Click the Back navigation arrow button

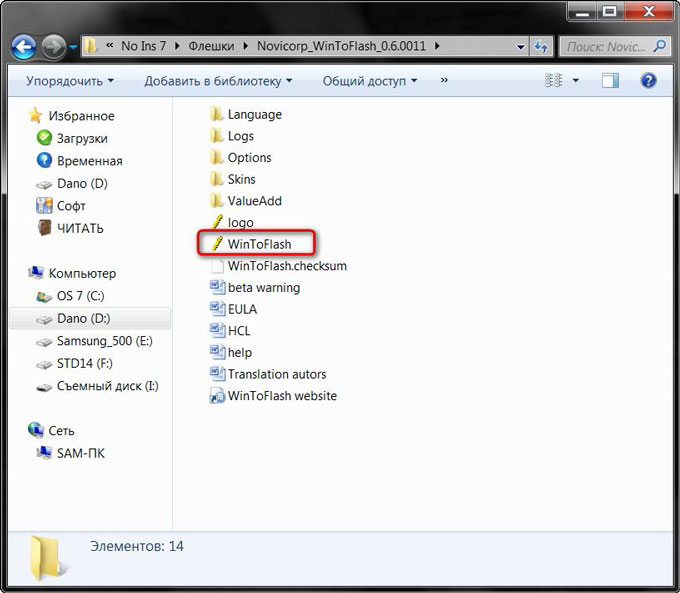tap(23, 46)
